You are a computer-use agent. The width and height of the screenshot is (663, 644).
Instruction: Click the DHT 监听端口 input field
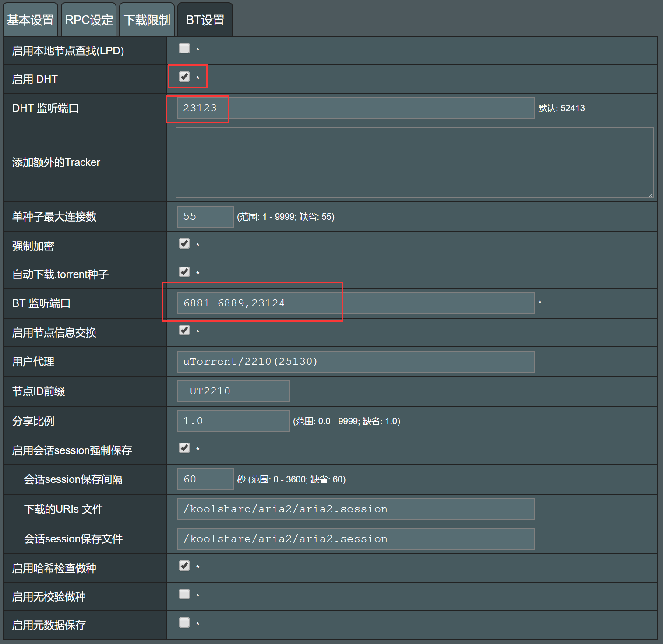356,108
